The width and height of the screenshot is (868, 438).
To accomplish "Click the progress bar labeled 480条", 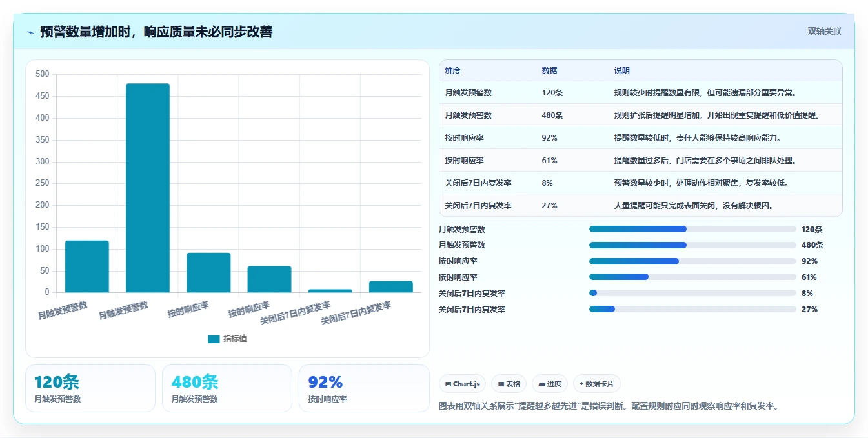I will 692,245.
